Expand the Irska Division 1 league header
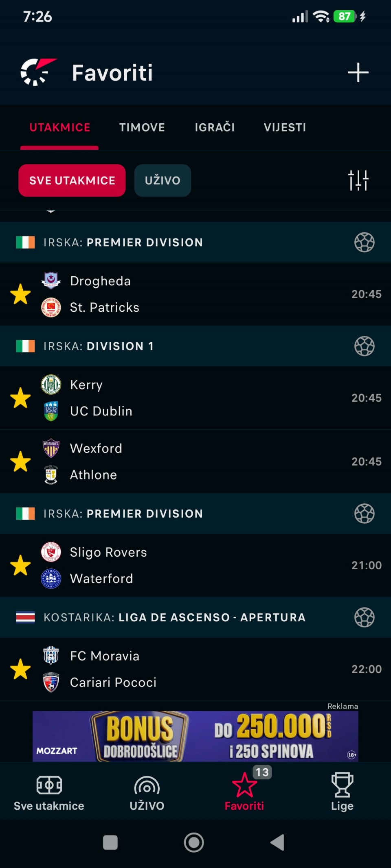Viewport: 391px width, 868px height. [195, 346]
